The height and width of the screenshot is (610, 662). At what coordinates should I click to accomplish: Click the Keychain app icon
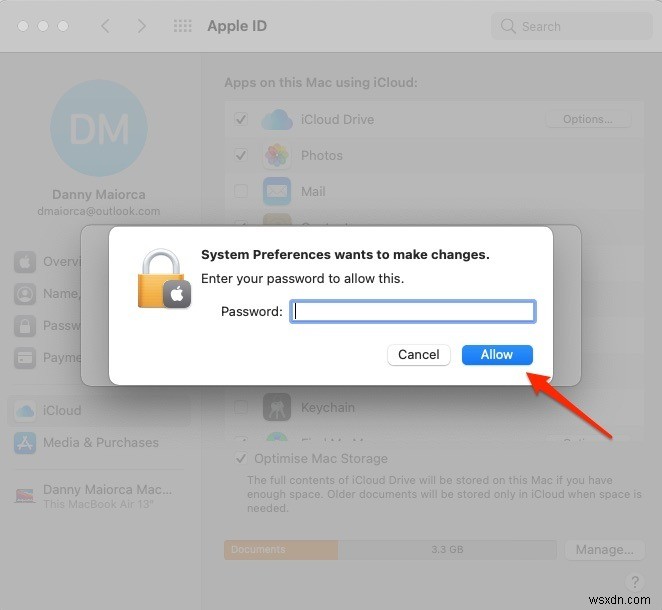click(x=277, y=407)
